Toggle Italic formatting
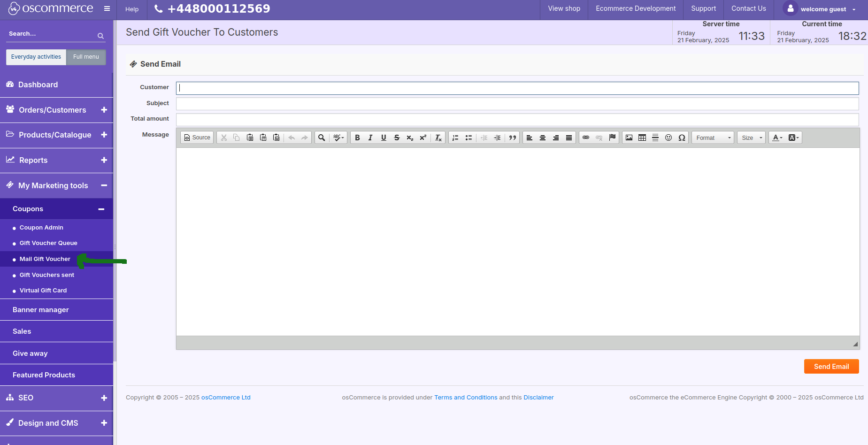 coord(370,138)
